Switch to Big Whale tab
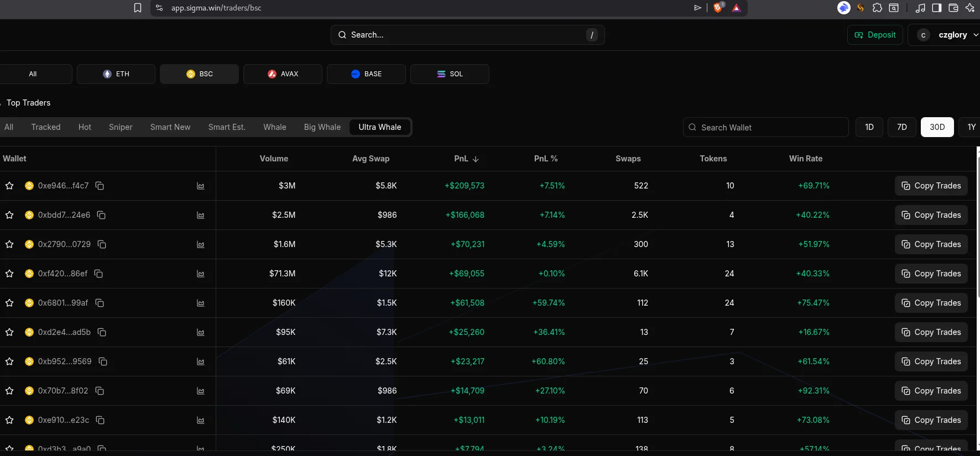Image resolution: width=980 pixels, height=456 pixels. click(x=322, y=127)
